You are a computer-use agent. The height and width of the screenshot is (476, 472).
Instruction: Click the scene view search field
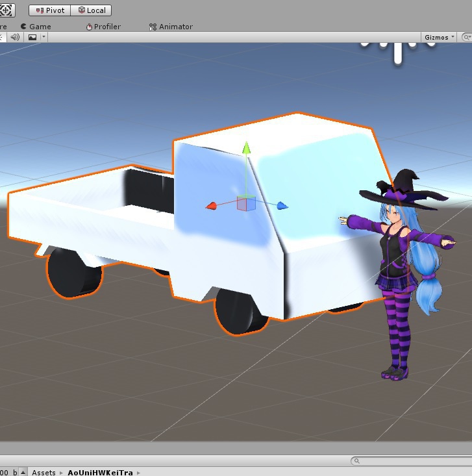click(x=467, y=37)
